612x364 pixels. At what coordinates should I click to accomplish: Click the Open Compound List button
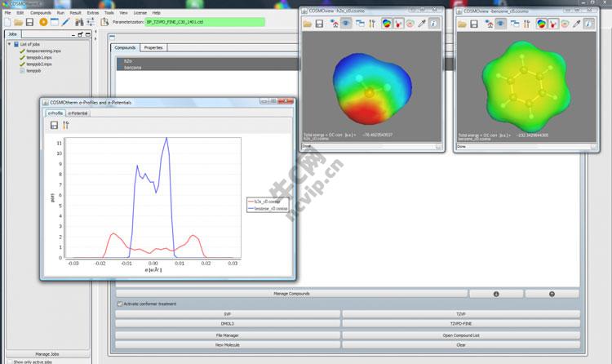[461, 335]
